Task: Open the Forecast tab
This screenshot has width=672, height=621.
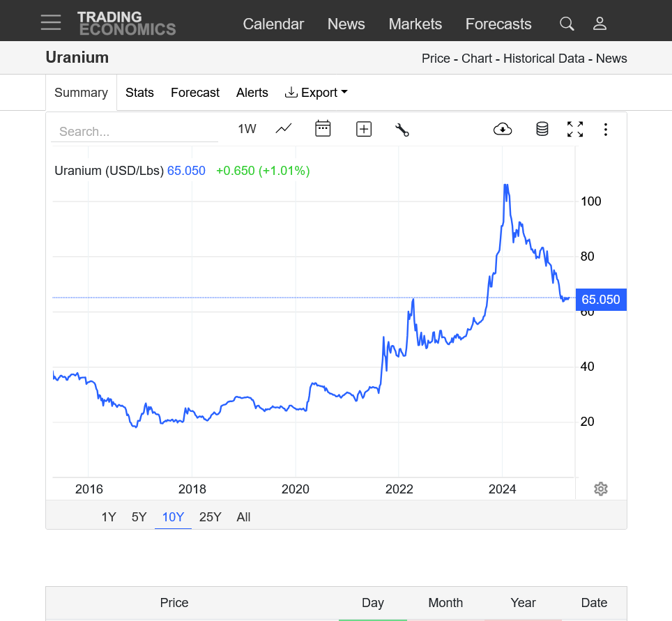Action: click(195, 93)
